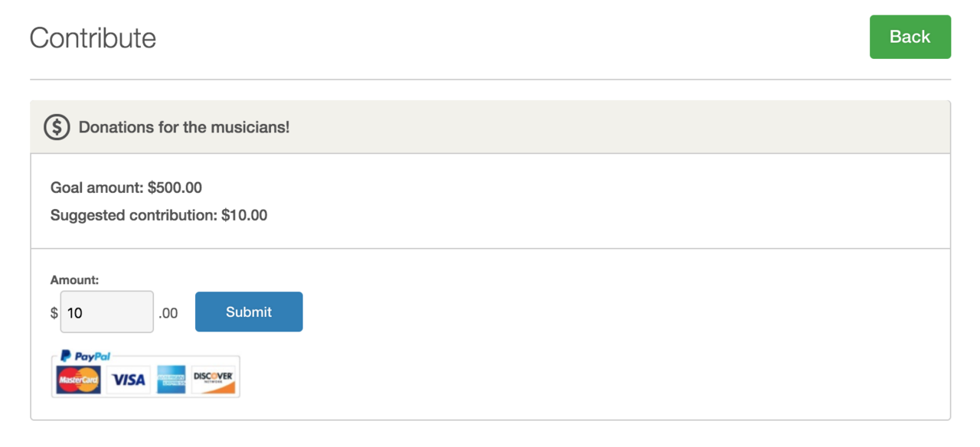Click the $10.00 suggested value
The height and width of the screenshot is (447, 980).
click(x=244, y=215)
